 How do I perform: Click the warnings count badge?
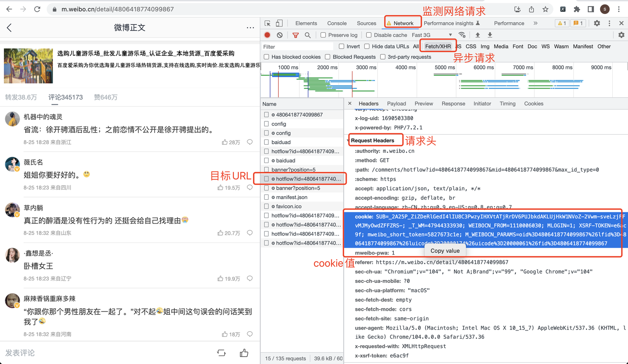(562, 23)
